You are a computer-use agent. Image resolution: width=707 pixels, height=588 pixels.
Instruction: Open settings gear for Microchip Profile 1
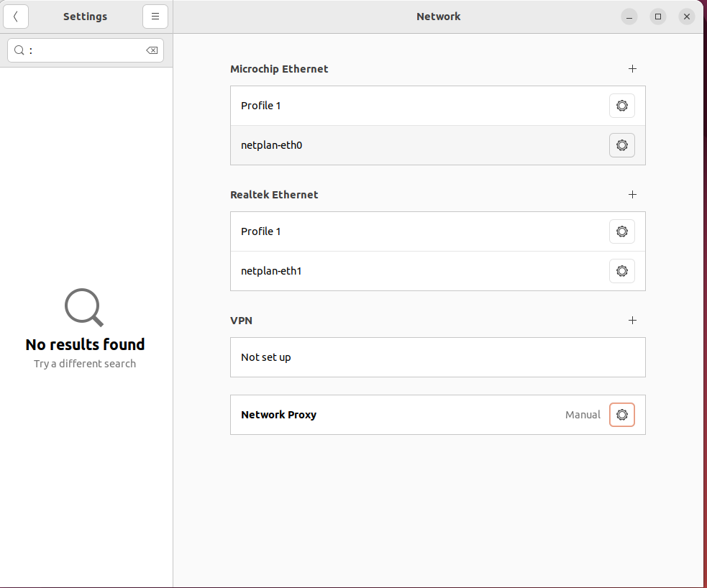click(622, 106)
